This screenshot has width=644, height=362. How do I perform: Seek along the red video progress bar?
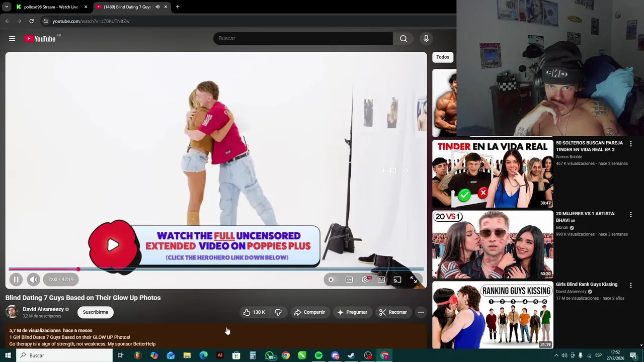coord(216,269)
